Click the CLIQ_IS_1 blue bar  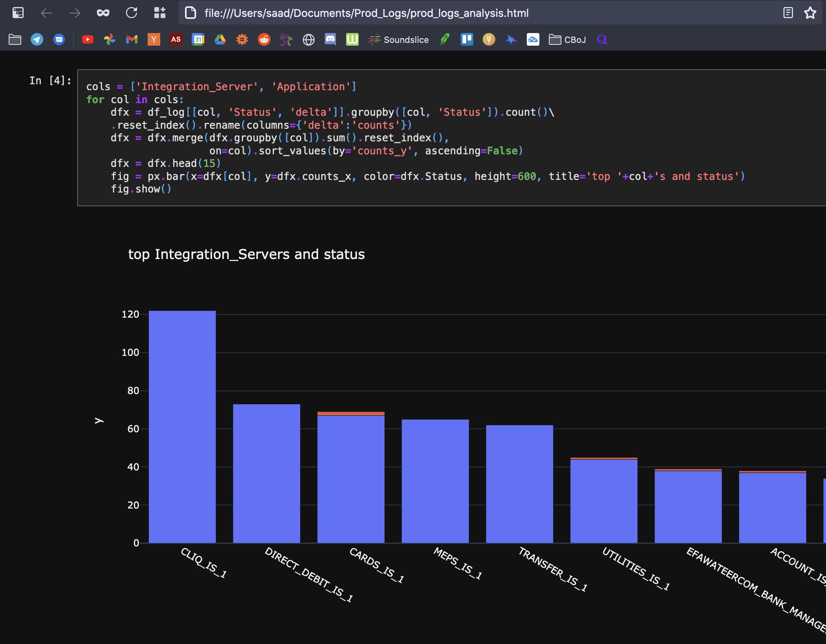pos(182,427)
